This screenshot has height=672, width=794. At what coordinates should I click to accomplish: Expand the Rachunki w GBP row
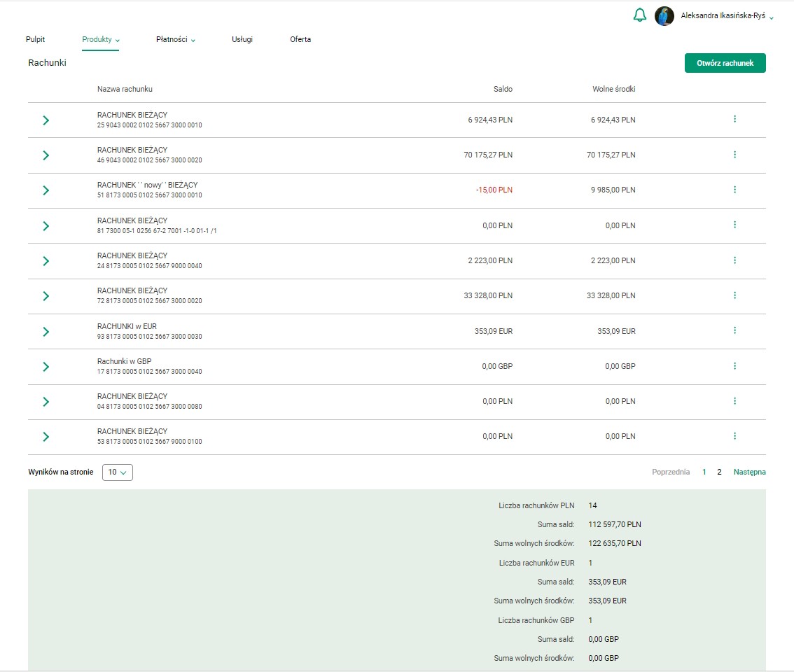tap(46, 367)
